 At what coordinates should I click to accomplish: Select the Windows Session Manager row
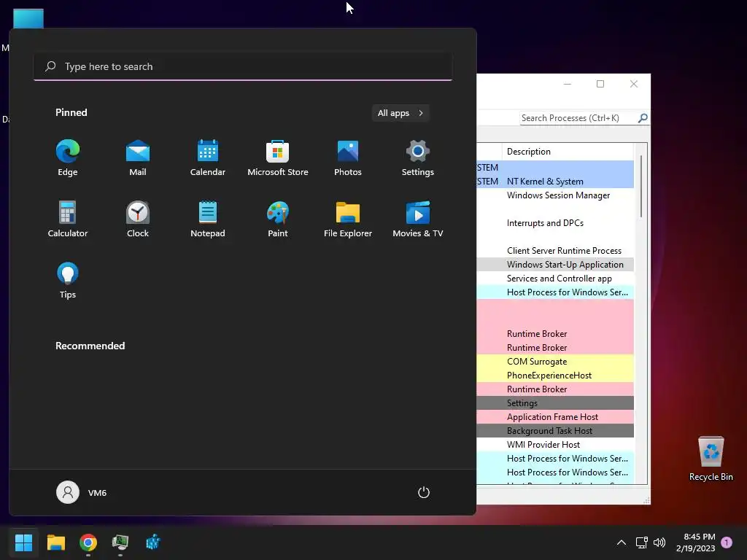[x=555, y=195]
